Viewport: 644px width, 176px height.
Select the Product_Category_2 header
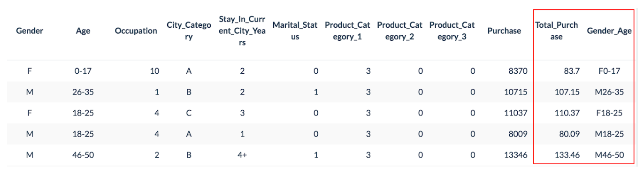(399, 31)
